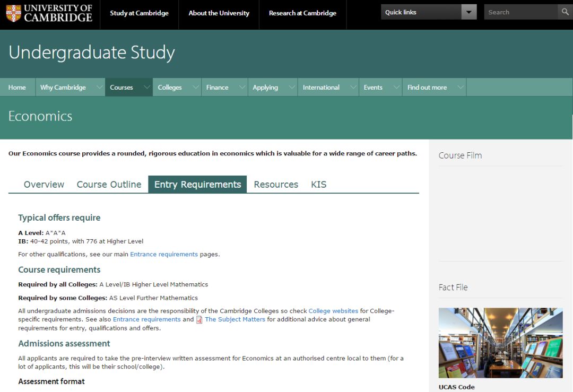Screen dimensions: 573x392
Task: Expand the Applying menu chevron
Action: pyautogui.click(x=292, y=88)
